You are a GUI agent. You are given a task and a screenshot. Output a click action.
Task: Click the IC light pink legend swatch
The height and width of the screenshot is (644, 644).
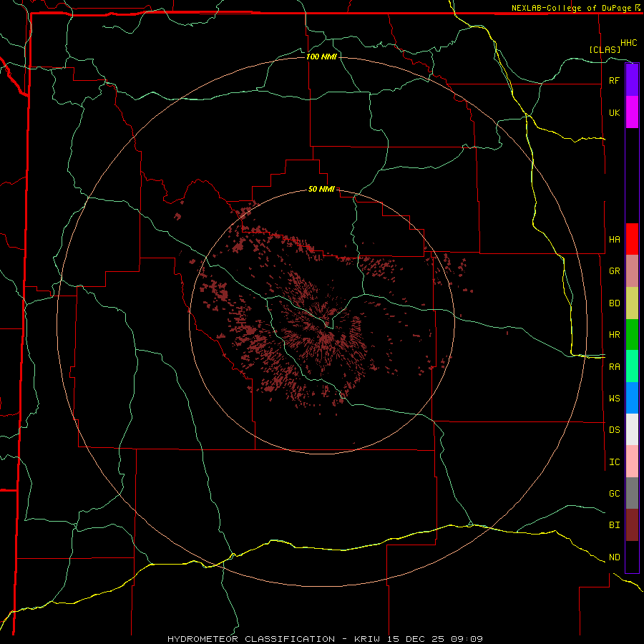[632, 462]
